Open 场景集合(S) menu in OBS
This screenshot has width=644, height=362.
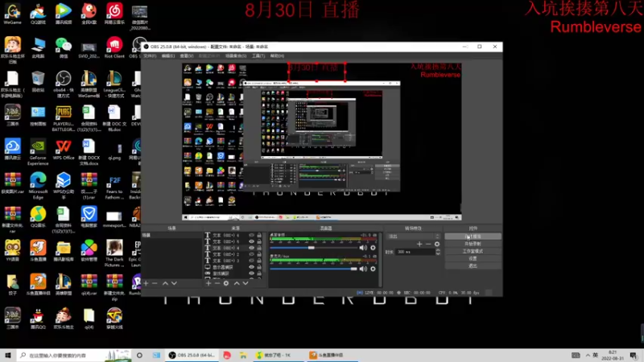click(236, 56)
